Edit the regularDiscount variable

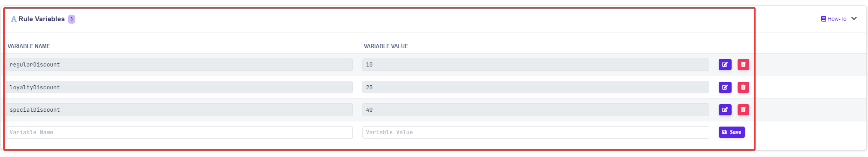(725, 64)
